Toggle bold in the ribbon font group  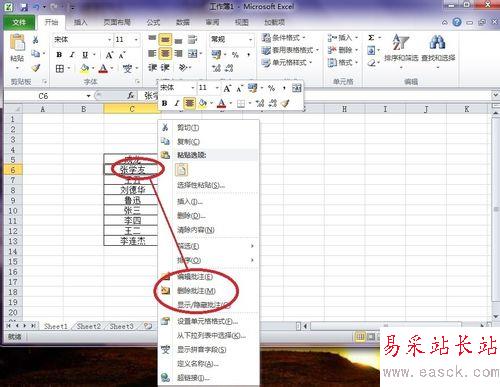tap(59, 54)
